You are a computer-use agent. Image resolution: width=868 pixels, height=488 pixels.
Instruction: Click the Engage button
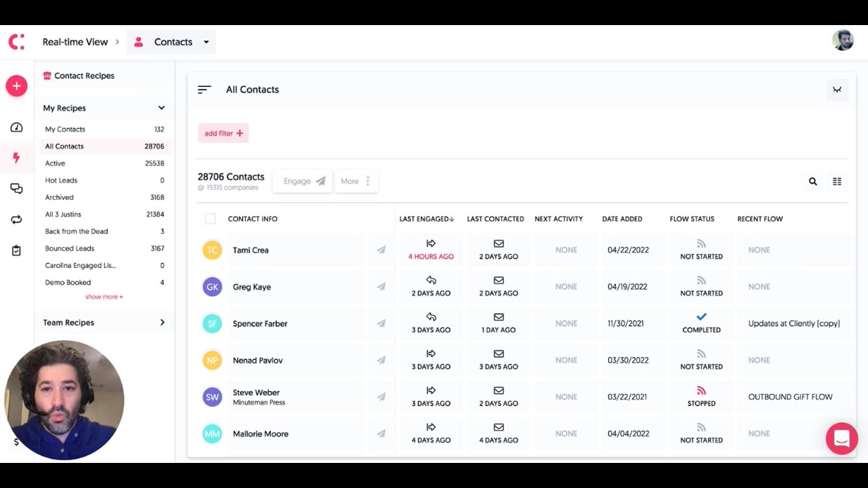[x=304, y=181]
